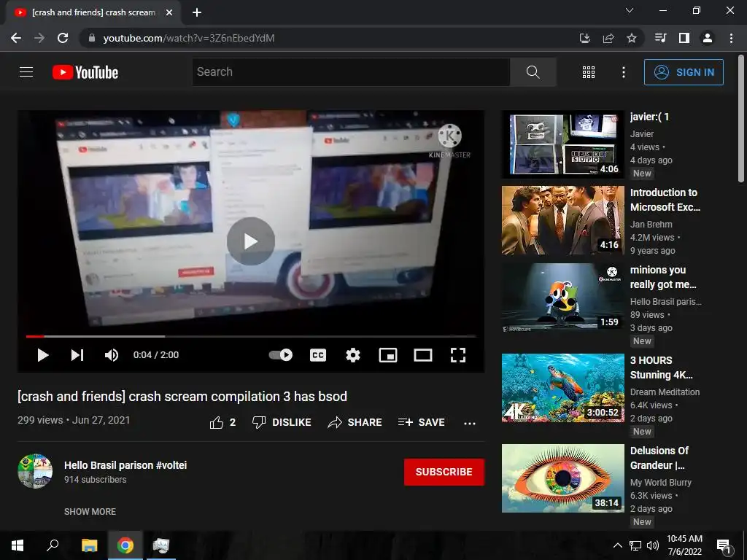The width and height of the screenshot is (747, 560).
Task: Install app icon in address bar
Action: 585,38
